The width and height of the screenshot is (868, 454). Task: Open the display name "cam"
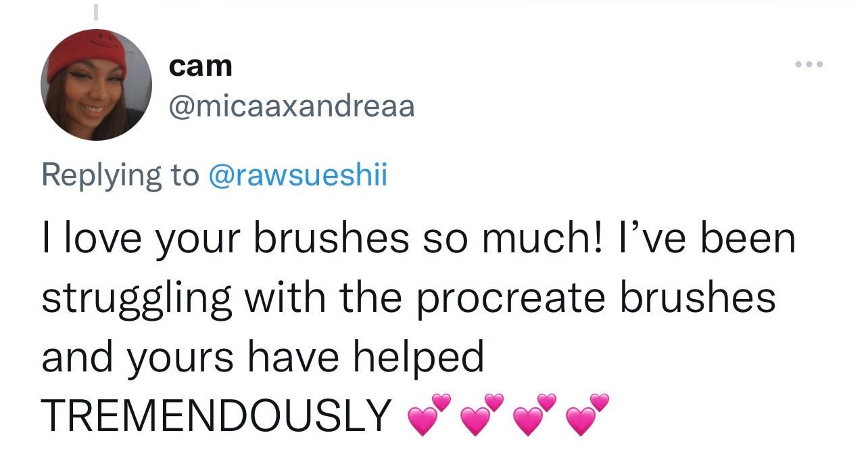coord(200,66)
